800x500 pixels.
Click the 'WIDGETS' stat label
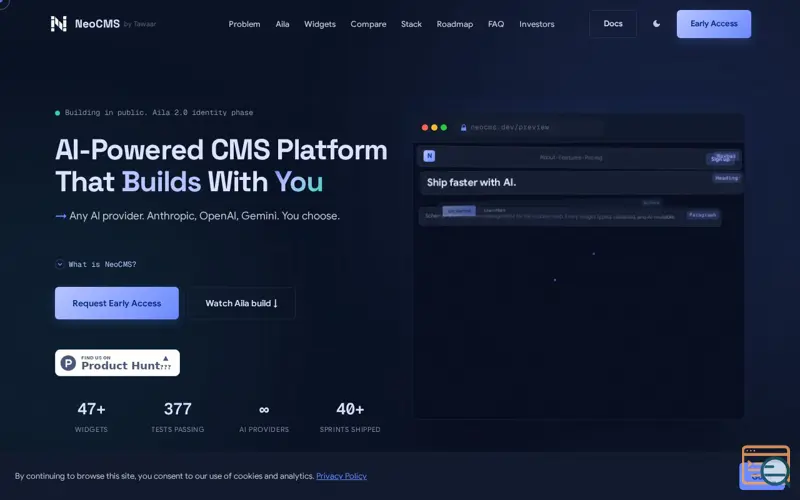pos(91,430)
